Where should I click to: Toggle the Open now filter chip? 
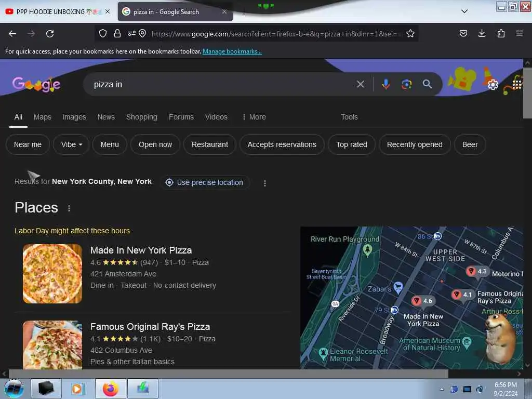[x=155, y=144]
